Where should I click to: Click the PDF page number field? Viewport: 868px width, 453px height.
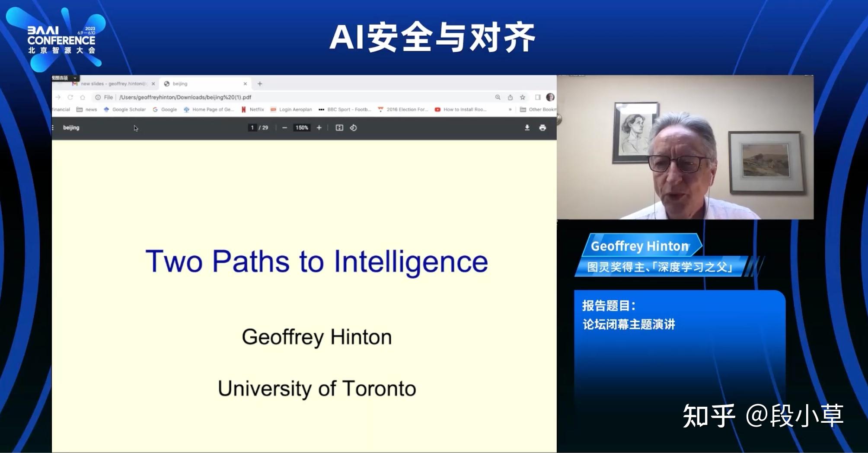[x=252, y=128]
